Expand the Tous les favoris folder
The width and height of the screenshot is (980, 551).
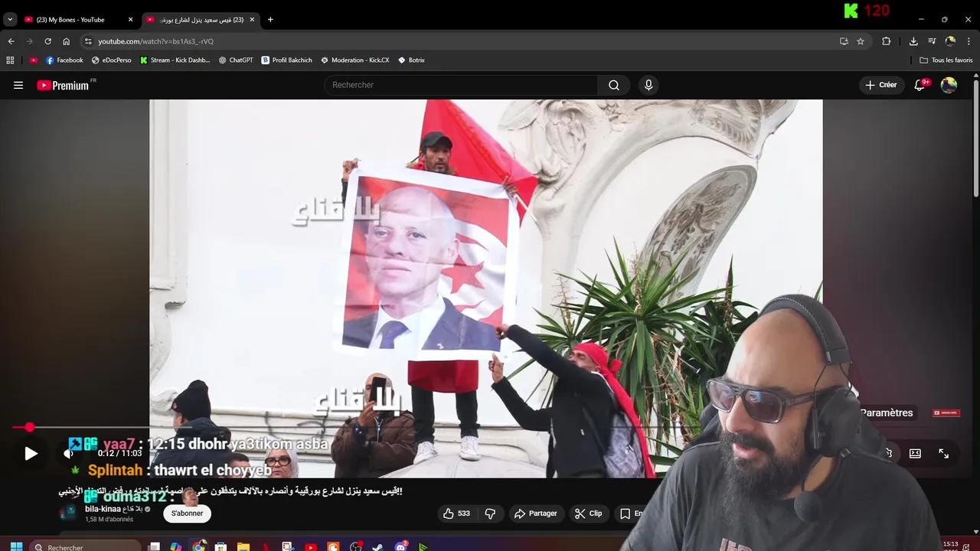(x=946, y=60)
